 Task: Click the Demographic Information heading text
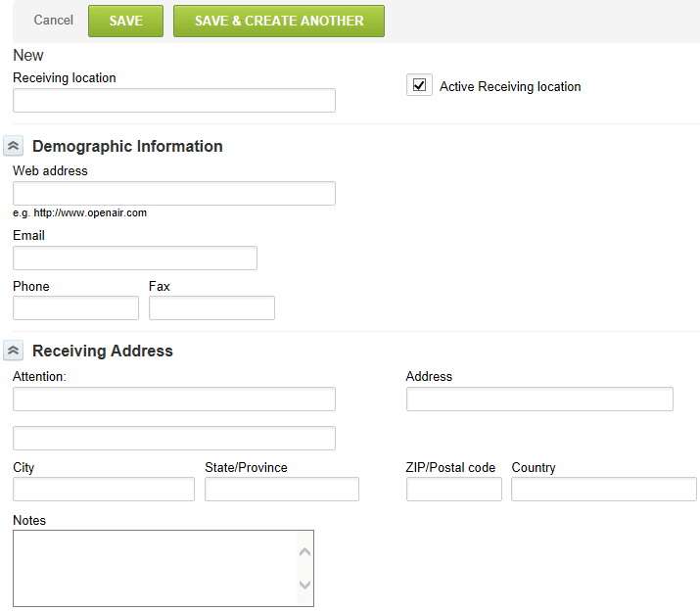pos(127,147)
